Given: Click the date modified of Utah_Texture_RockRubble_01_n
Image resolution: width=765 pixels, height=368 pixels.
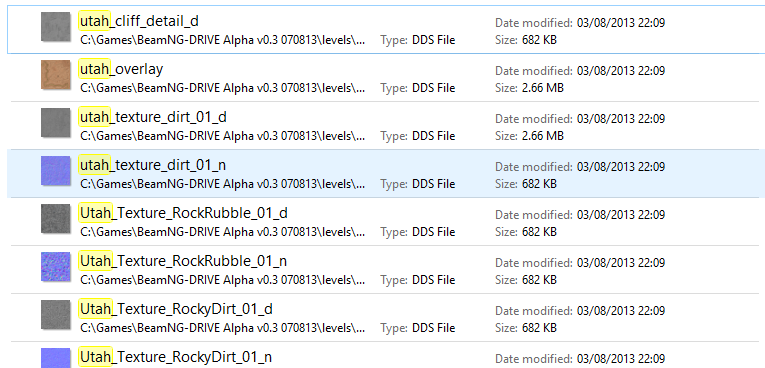Looking at the screenshot, I should [x=621, y=263].
